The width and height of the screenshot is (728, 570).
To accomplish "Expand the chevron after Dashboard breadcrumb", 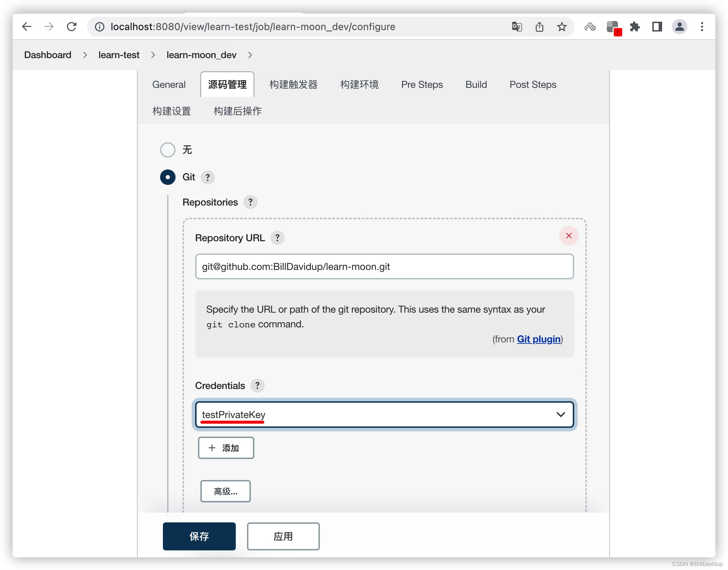I will tap(85, 55).
